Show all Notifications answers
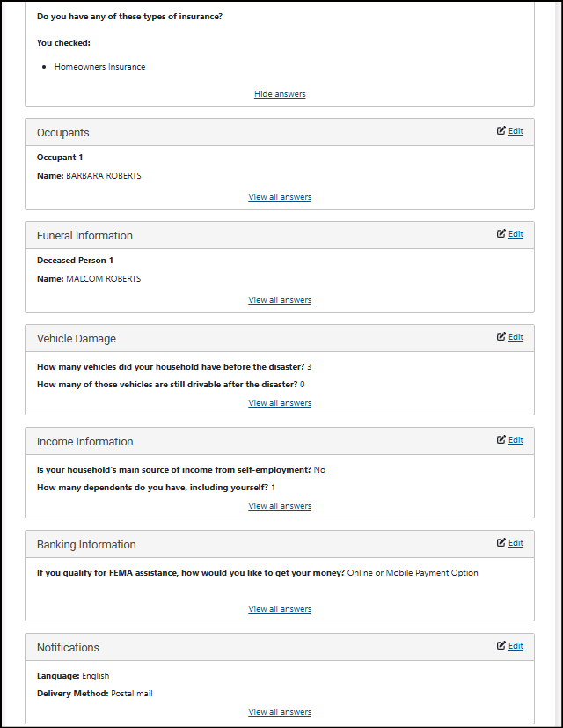563x728 pixels. pos(280,712)
